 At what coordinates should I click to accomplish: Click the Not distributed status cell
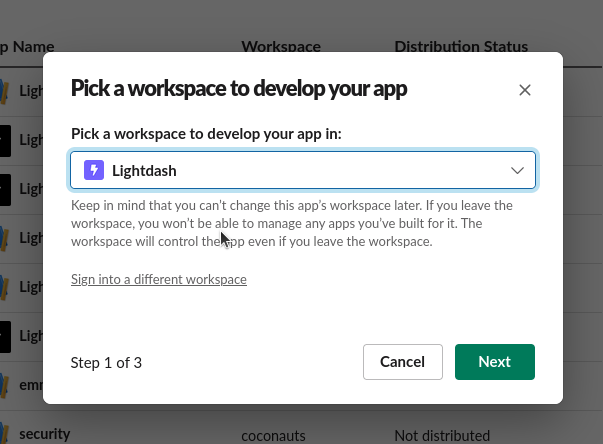point(442,436)
